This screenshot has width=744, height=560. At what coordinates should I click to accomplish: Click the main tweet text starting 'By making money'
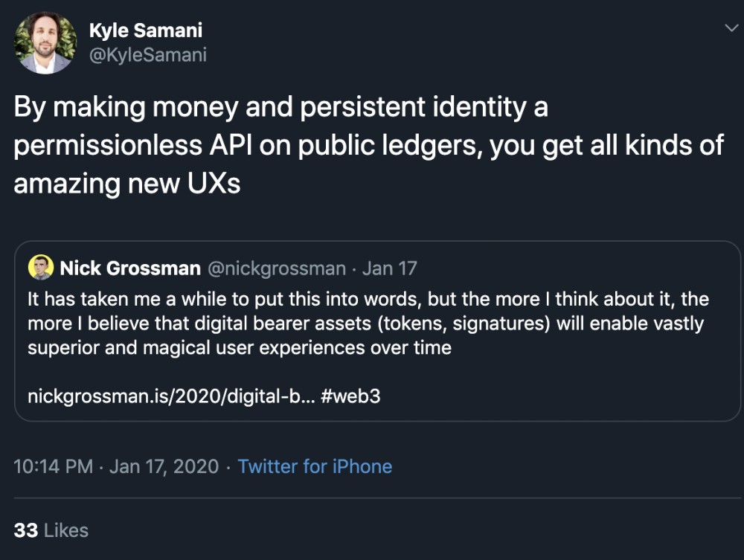tap(280, 108)
